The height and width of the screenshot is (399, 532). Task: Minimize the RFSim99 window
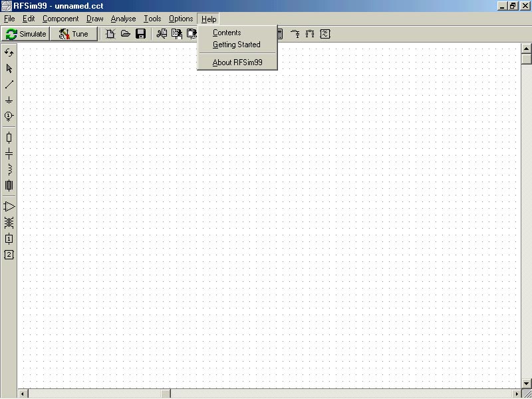(503, 6)
